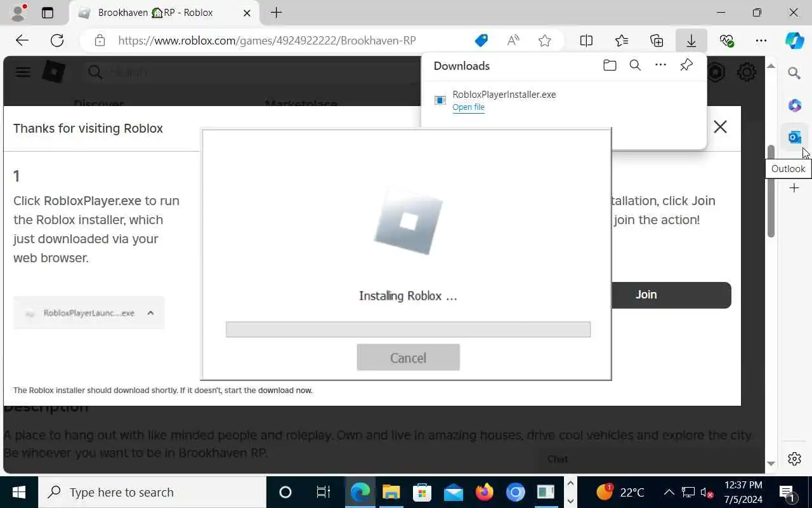Click the browser Back arrow
This screenshot has height=508, width=812.
click(22, 41)
